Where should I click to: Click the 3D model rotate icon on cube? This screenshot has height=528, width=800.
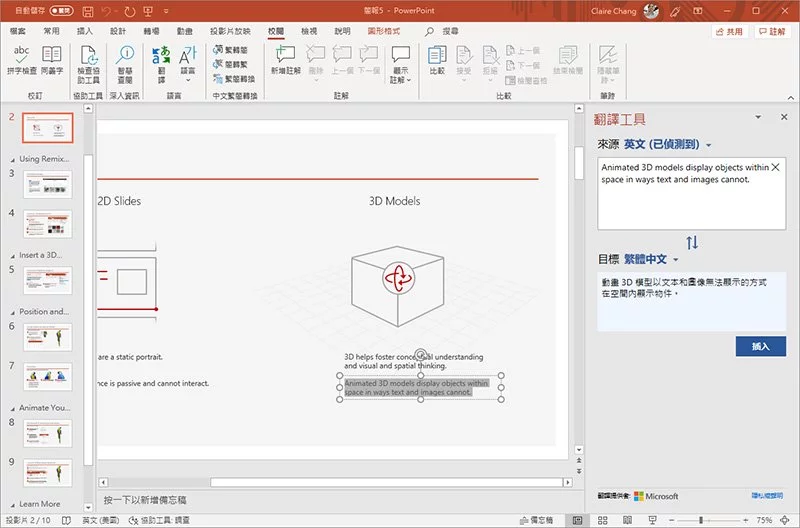[x=398, y=278]
